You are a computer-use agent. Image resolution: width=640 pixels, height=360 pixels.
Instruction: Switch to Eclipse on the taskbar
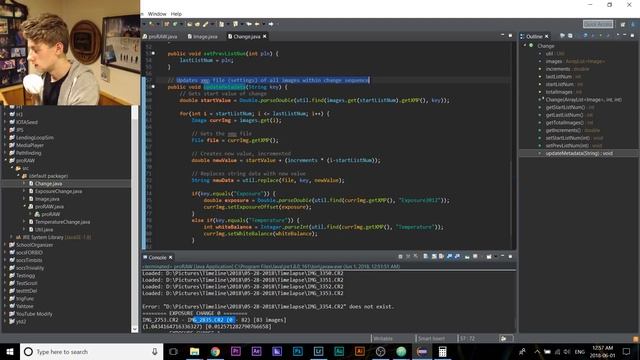point(422,351)
